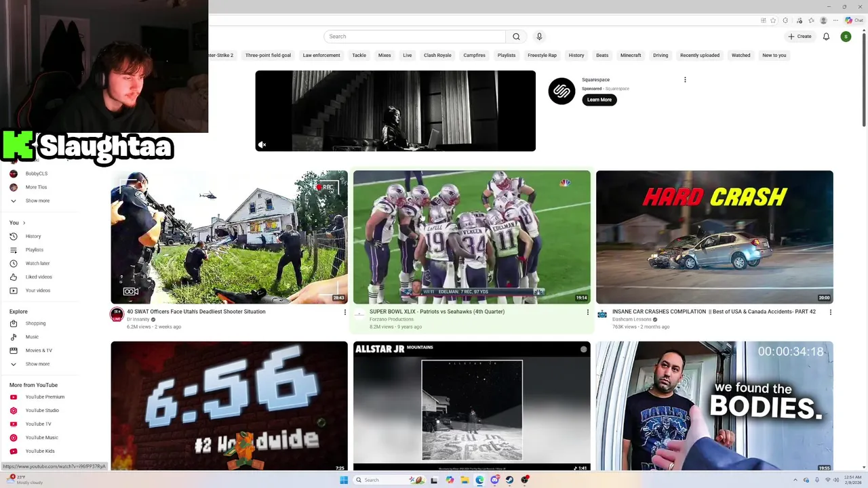Open Steam from the taskbar
868x488 pixels.
[509, 480]
